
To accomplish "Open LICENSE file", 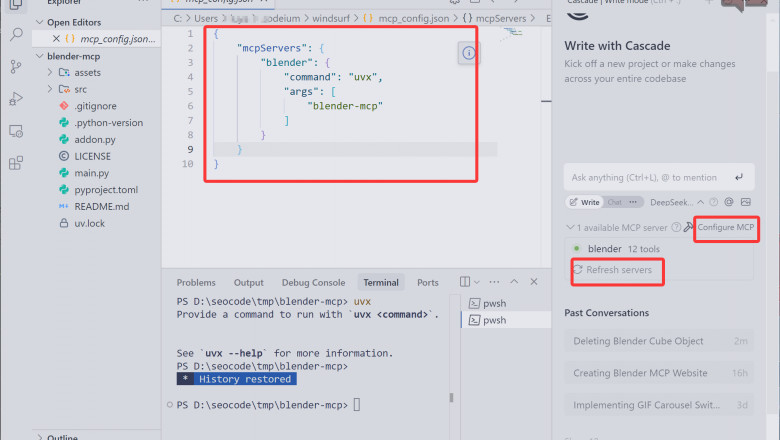I will (x=93, y=156).
